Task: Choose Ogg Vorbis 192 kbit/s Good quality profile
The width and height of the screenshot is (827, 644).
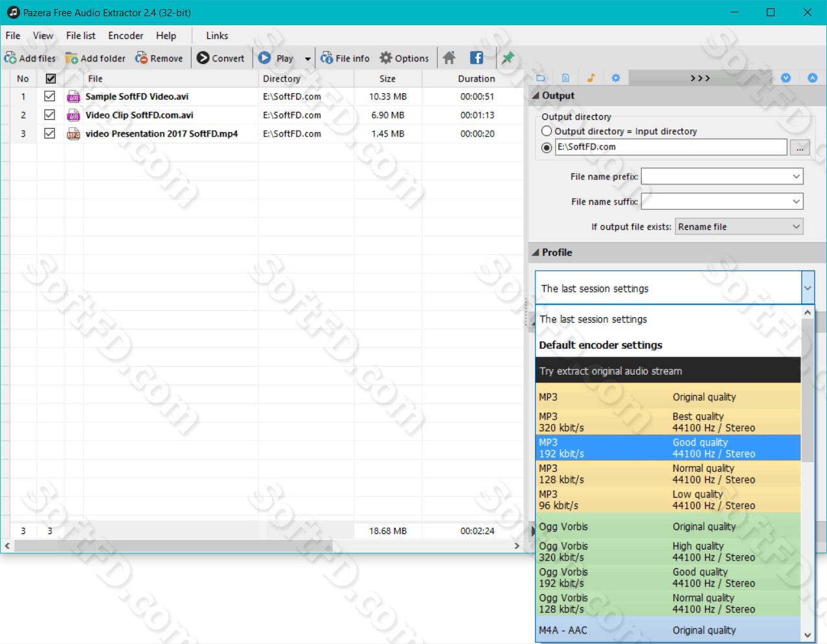Action: coord(668,577)
